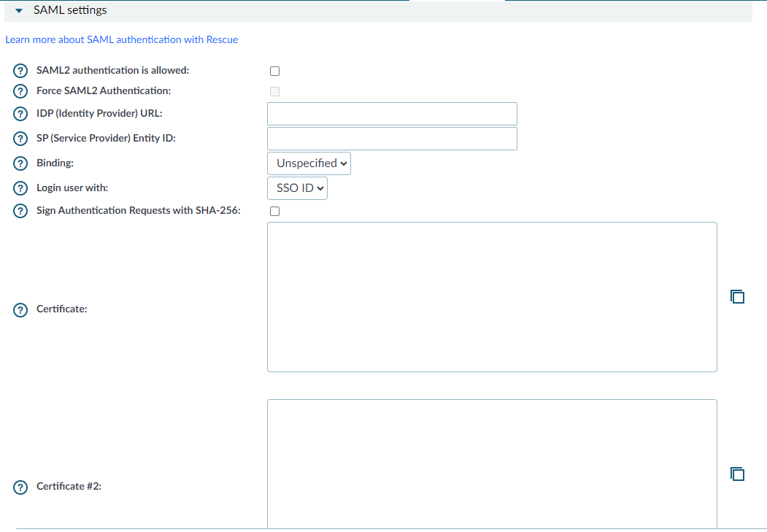Click help icon next to Force SAML2 Authentication
The height and width of the screenshot is (532, 767).
[21, 91]
